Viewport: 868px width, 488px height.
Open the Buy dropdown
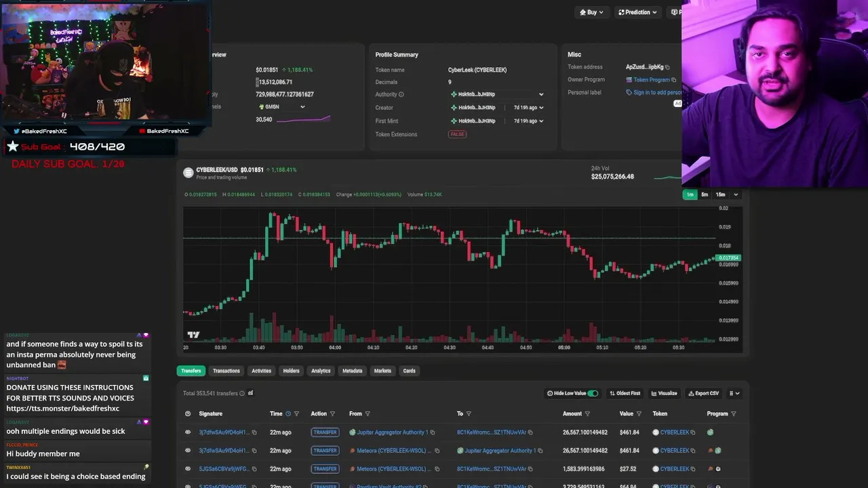(x=591, y=12)
